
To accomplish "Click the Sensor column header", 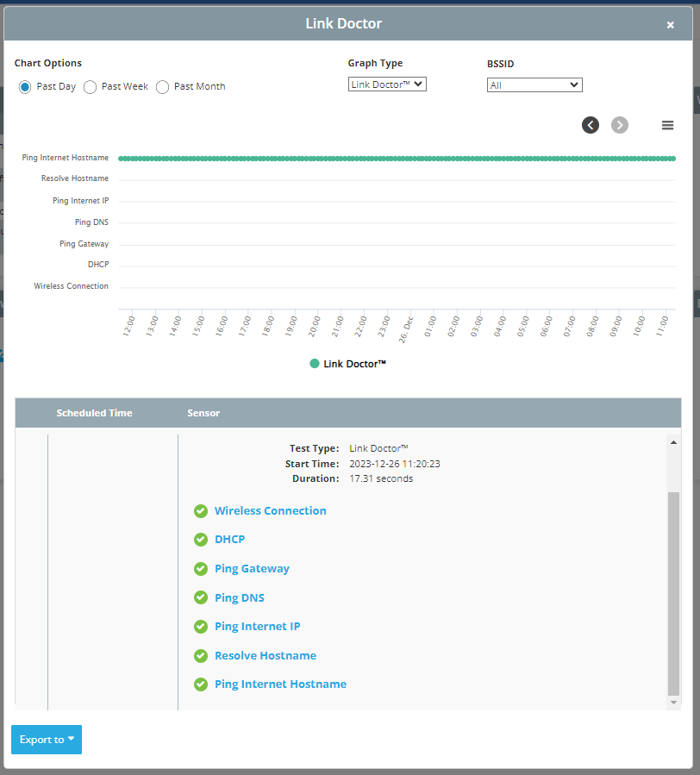I will tap(203, 413).
